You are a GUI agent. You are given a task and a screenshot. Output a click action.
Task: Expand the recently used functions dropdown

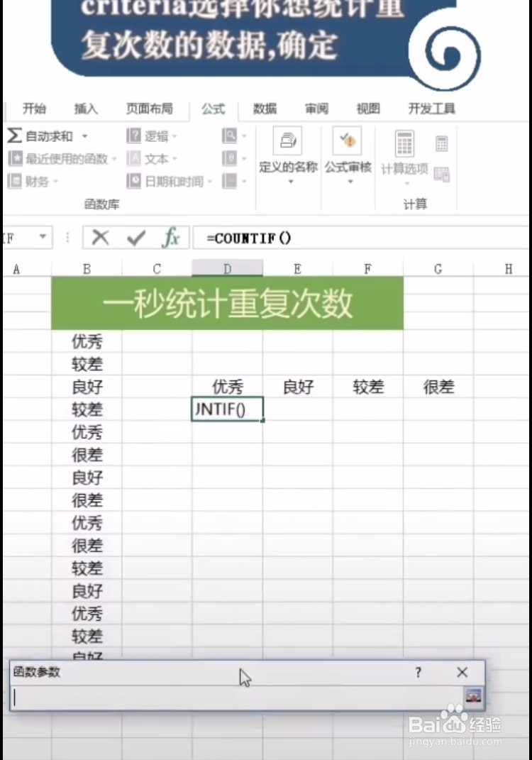pyautogui.click(x=114, y=159)
